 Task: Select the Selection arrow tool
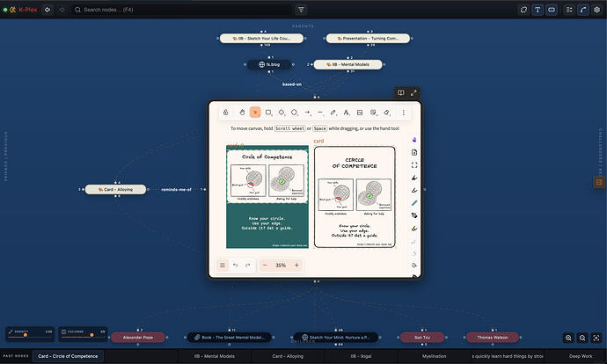[x=255, y=113]
